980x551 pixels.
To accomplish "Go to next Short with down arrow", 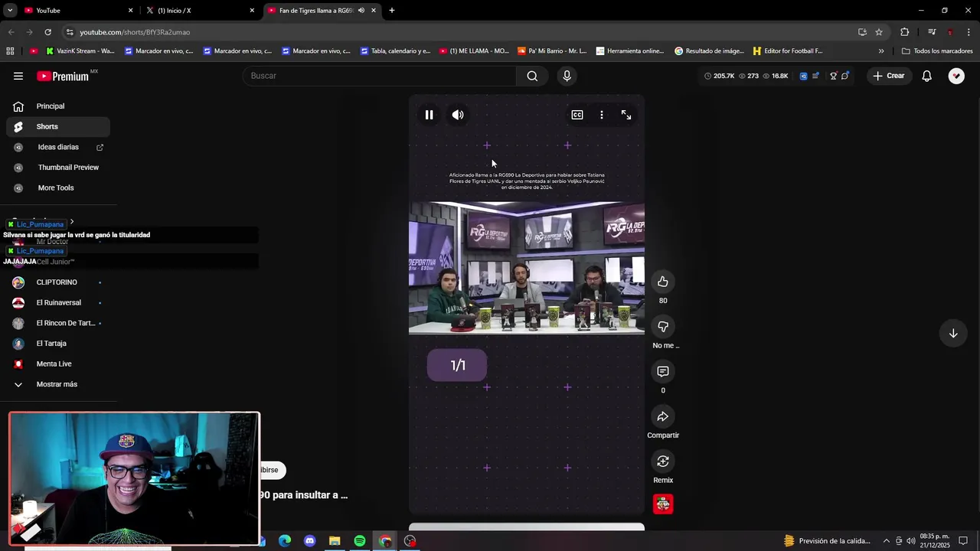I will 953,333.
